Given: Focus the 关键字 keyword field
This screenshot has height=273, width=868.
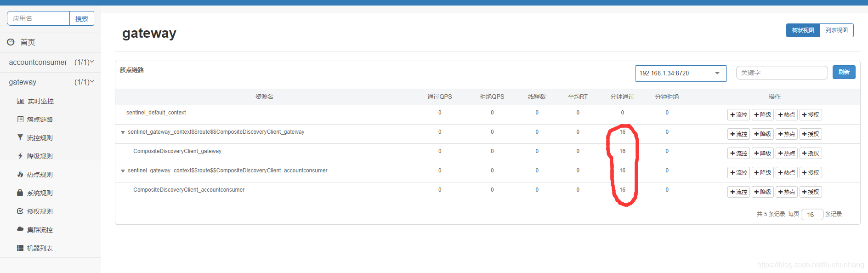Looking at the screenshot, I should pyautogui.click(x=782, y=73).
